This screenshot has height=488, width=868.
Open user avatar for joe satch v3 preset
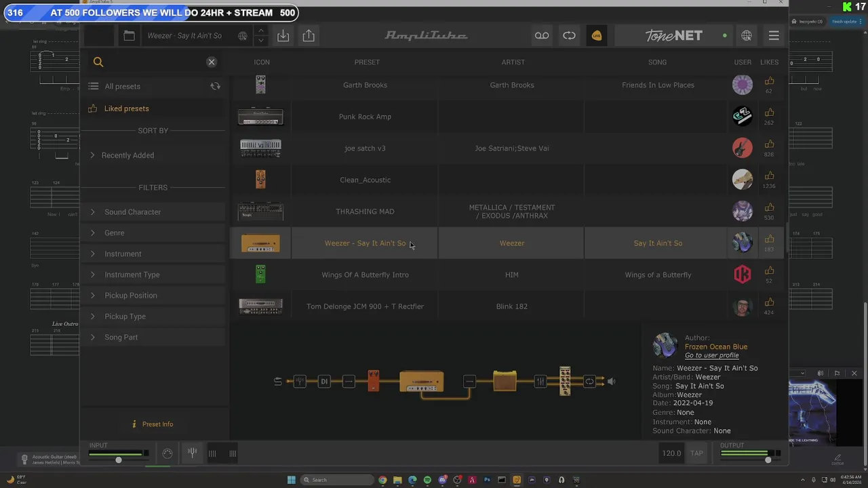pos(743,148)
